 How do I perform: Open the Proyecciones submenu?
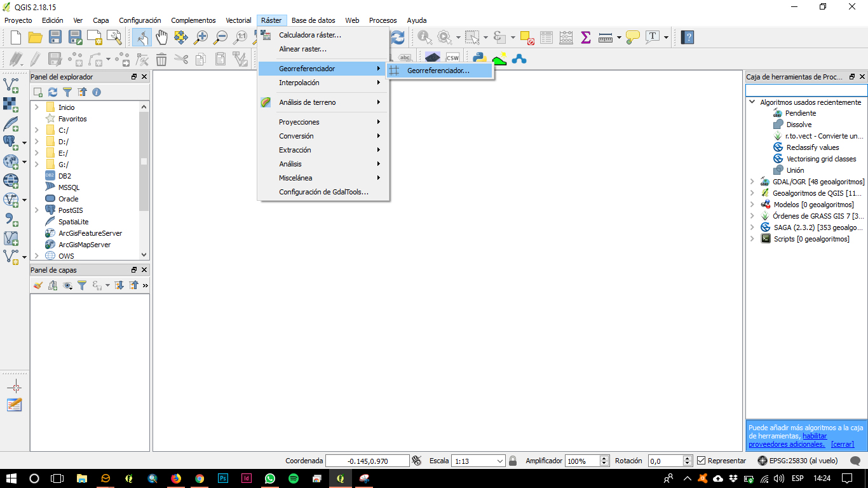323,122
